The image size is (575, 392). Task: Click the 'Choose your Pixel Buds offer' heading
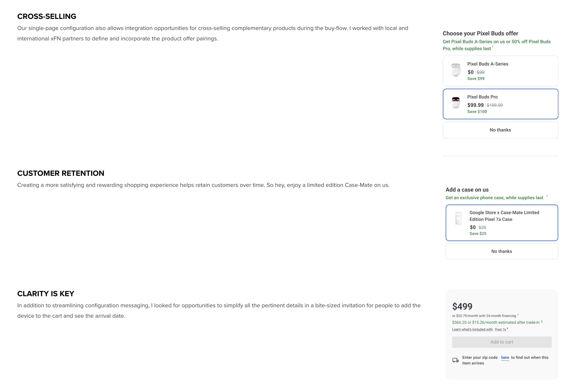(x=480, y=33)
